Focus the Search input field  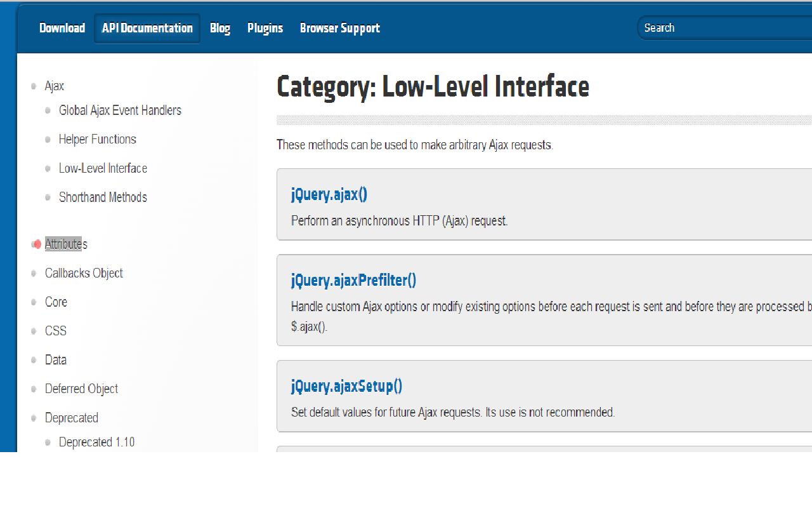pyautogui.click(x=725, y=28)
